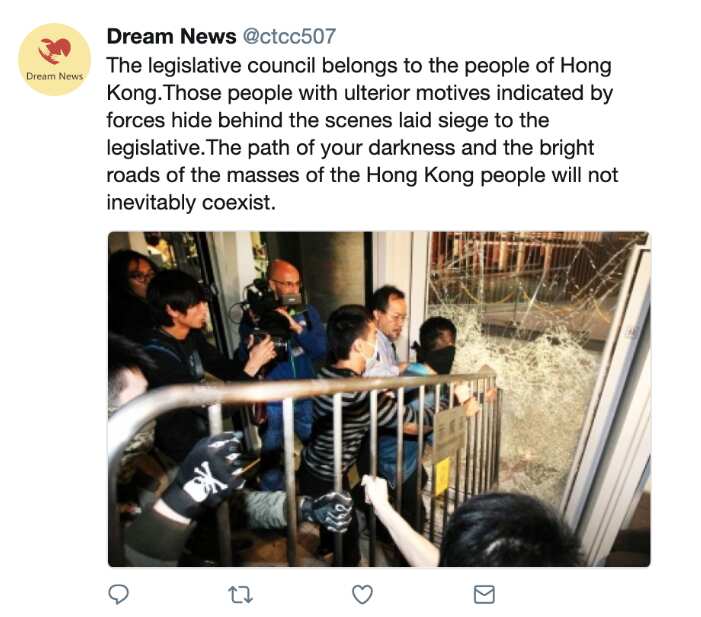701x617 pixels.
Task: Click the red heart logo inside the avatar
Action: click(x=55, y=50)
